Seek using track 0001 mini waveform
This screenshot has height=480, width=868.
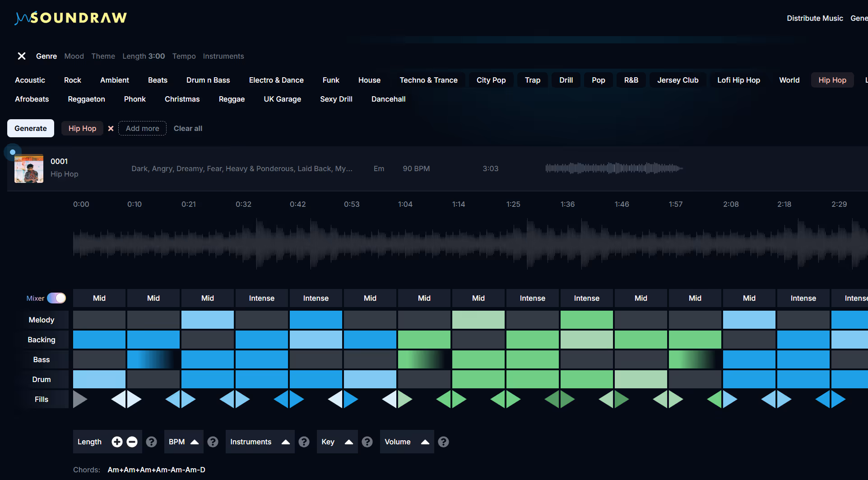coord(614,168)
